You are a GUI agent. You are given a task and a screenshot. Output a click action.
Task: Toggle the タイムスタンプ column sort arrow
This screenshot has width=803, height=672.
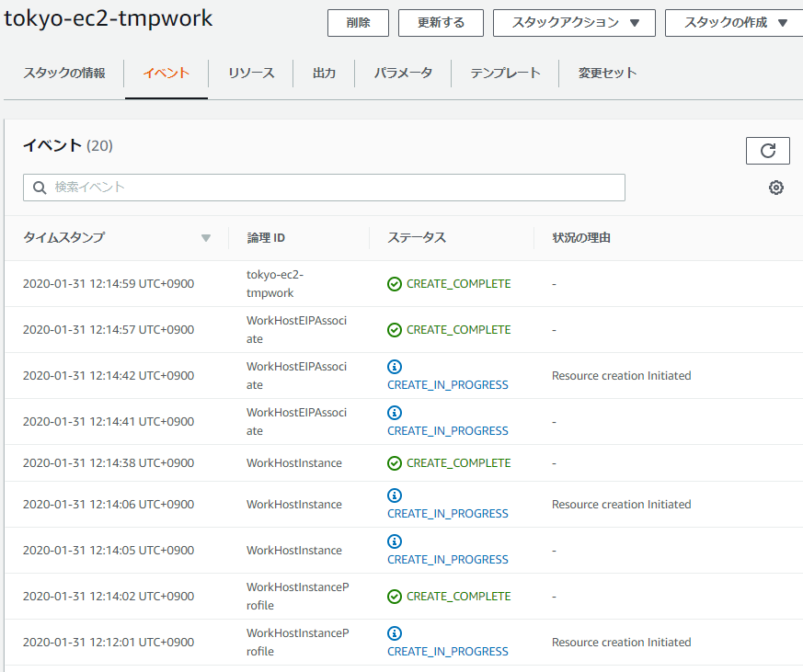[206, 237]
